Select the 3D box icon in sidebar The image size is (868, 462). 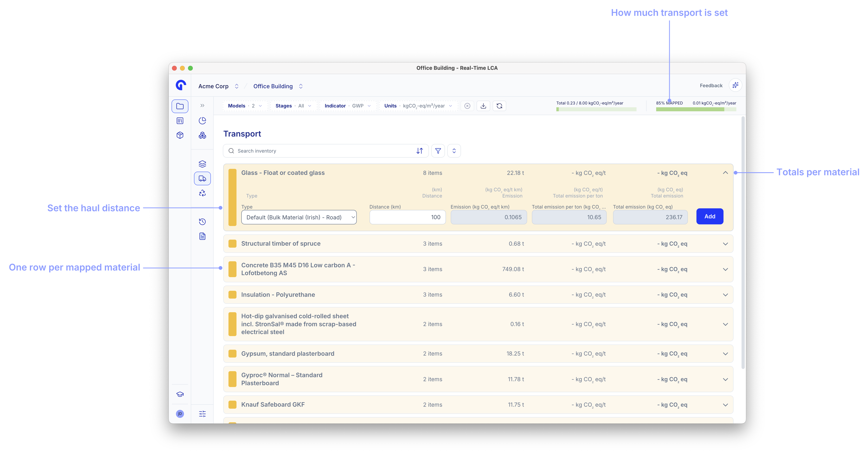pyautogui.click(x=180, y=135)
